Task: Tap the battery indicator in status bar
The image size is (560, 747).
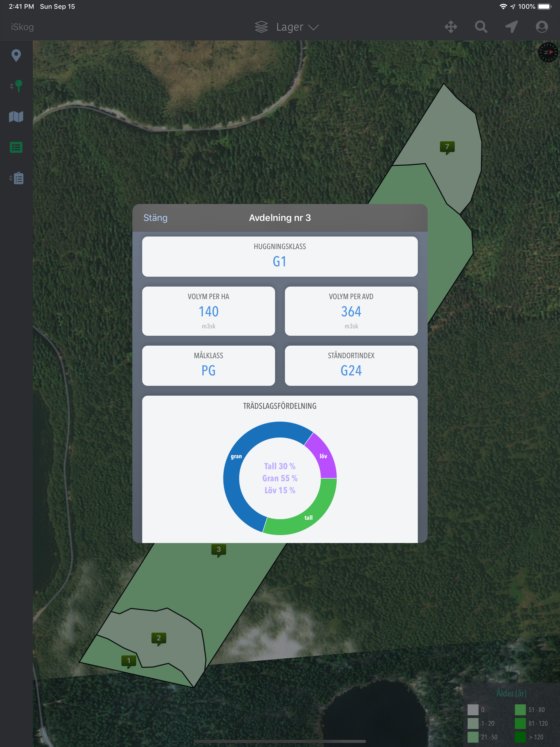Action: (x=544, y=7)
